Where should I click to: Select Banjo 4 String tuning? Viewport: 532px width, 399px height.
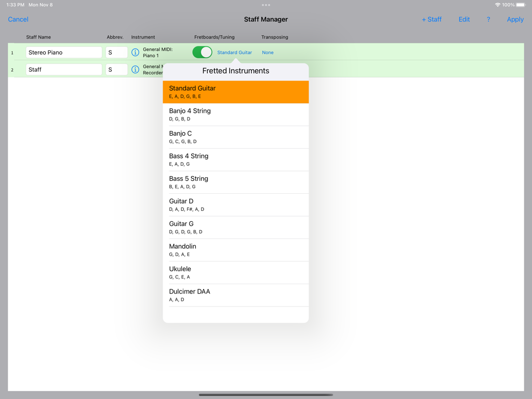pos(235,114)
